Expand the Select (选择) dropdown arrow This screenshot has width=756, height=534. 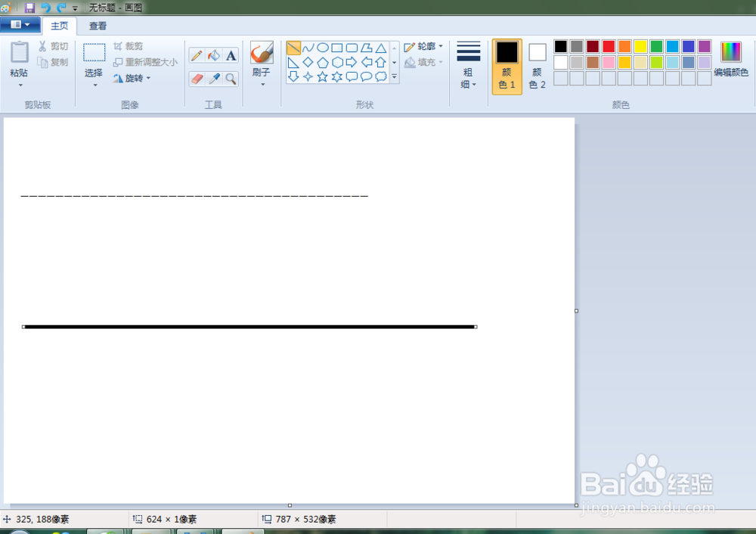tap(95, 85)
